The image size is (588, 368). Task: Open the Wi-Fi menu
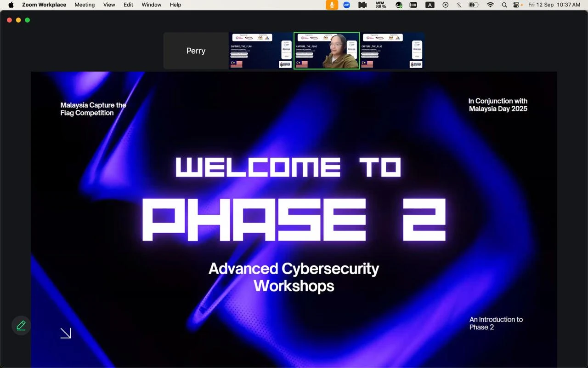coord(491,5)
